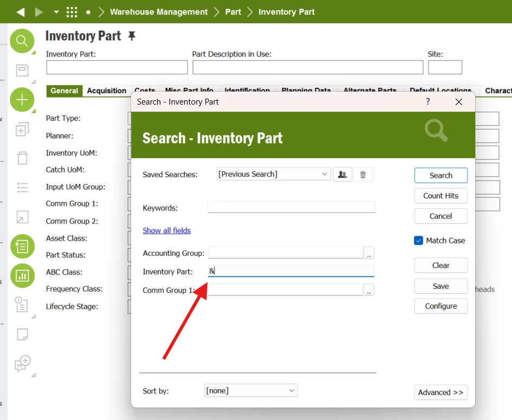Click the Part breadcrumb
The height and width of the screenshot is (420, 512).
point(233,12)
